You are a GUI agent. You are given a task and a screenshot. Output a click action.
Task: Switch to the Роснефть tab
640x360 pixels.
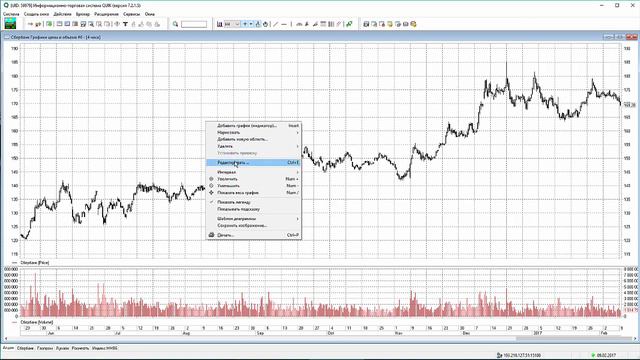80,348
